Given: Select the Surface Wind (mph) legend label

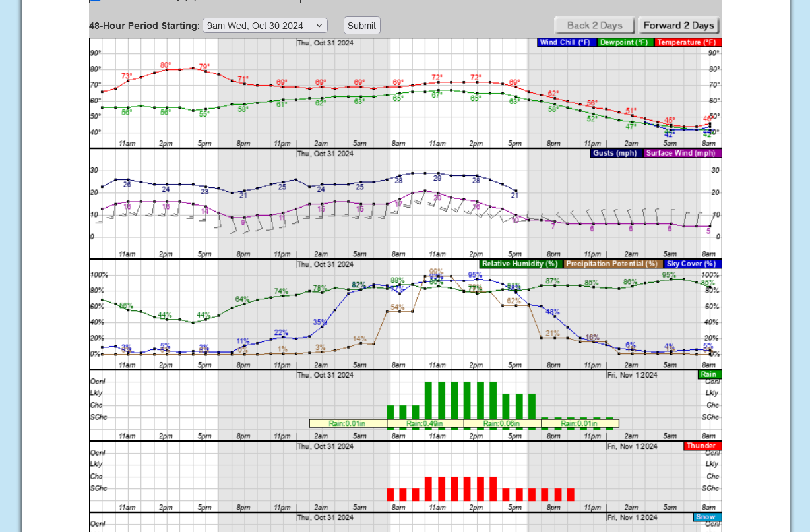Looking at the screenshot, I should (x=682, y=154).
